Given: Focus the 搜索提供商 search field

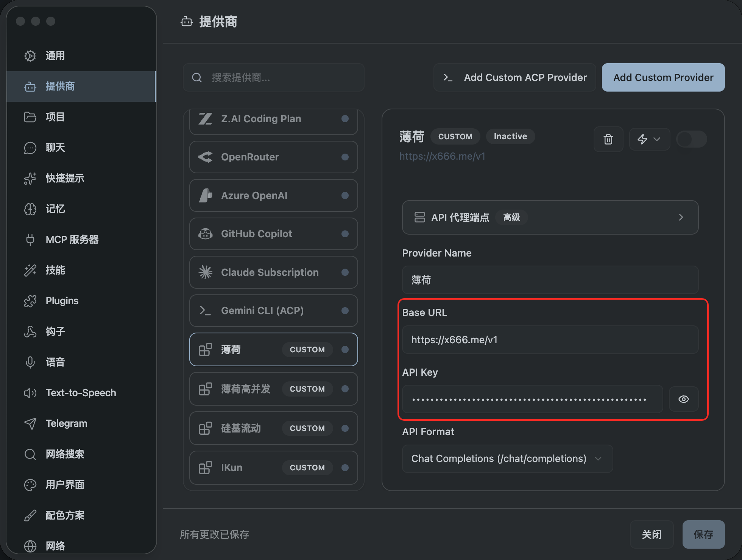Looking at the screenshot, I should click(x=273, y=77).
